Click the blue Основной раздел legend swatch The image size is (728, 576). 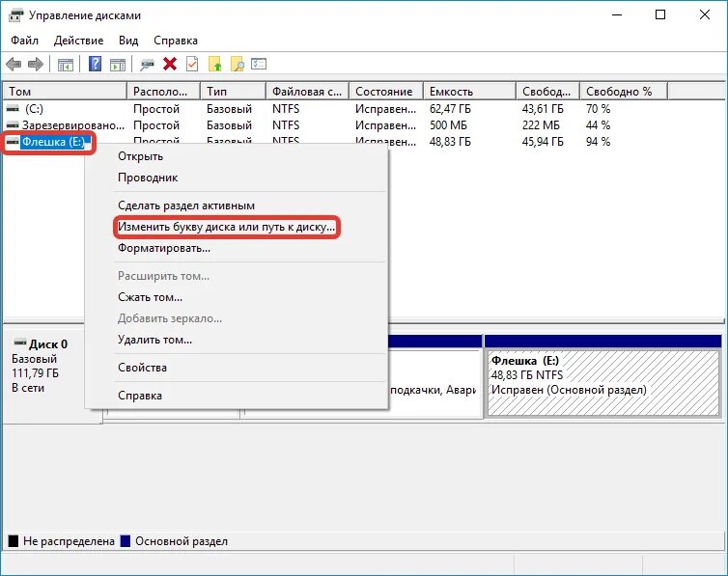click(x=126, y=540)
